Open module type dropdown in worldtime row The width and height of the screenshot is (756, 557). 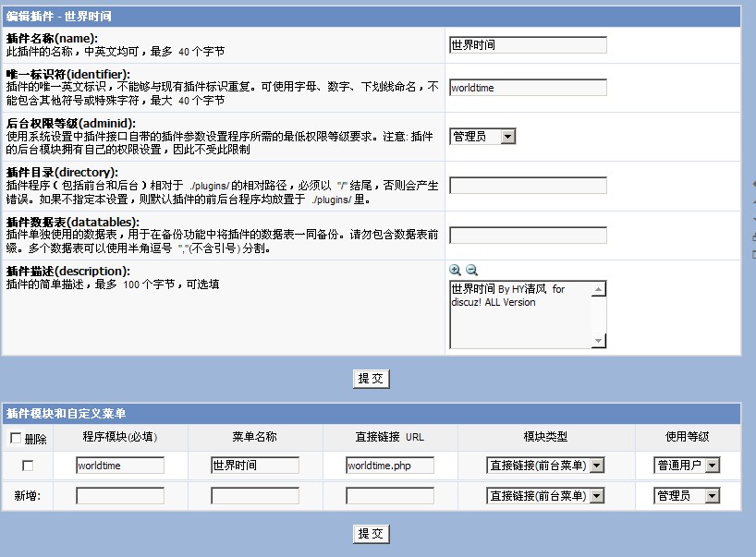click(545, 466)
